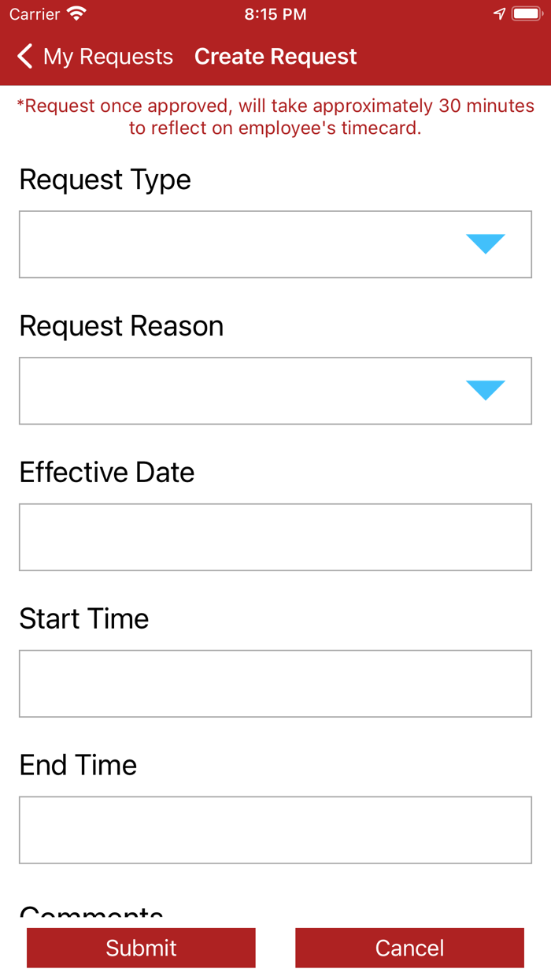The image size is (551, 980).
Task: Tap the blue dropdown arrow for Request Type
Action: tap(486, 243)
